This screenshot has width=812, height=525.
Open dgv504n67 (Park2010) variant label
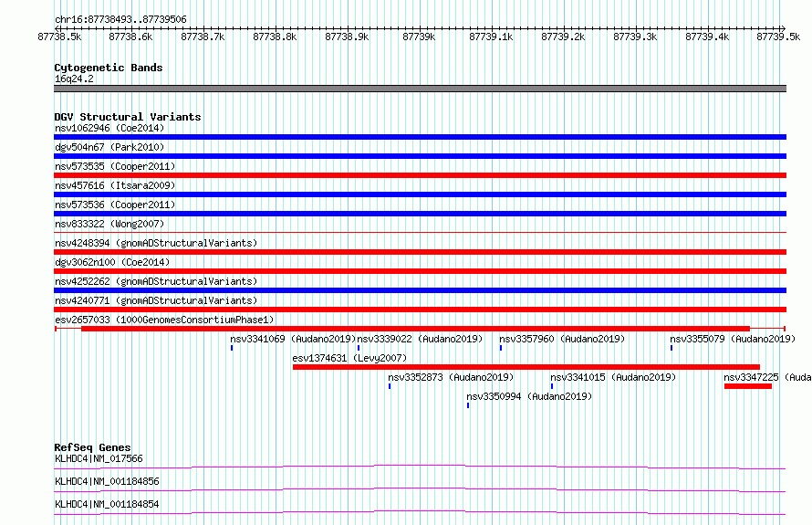point(109,147)
